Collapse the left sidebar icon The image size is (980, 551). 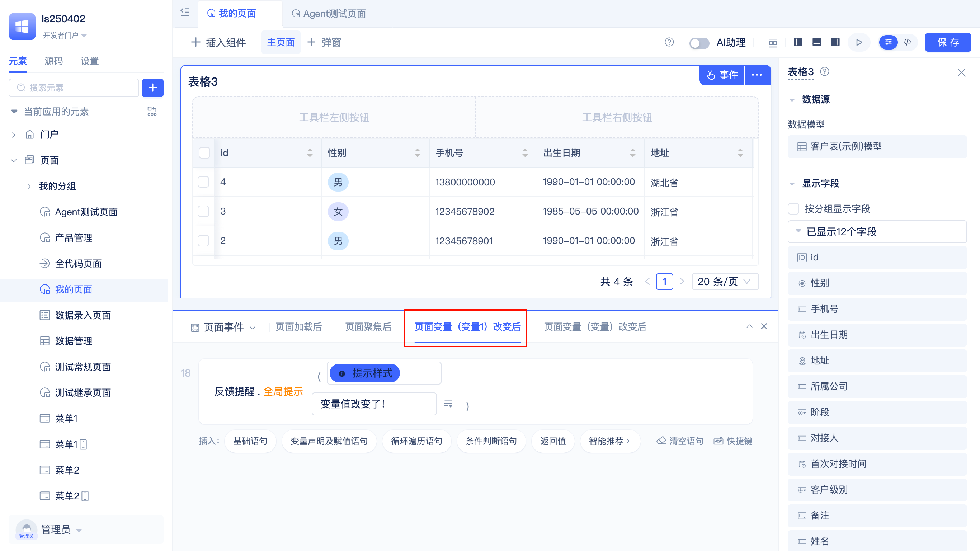click(x=185, y=13)
